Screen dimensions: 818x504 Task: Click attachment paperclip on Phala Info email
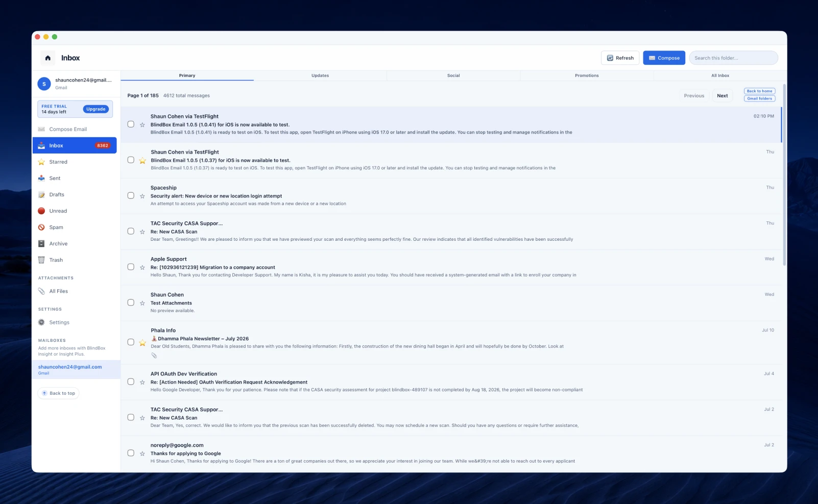(x=154, y=356)
